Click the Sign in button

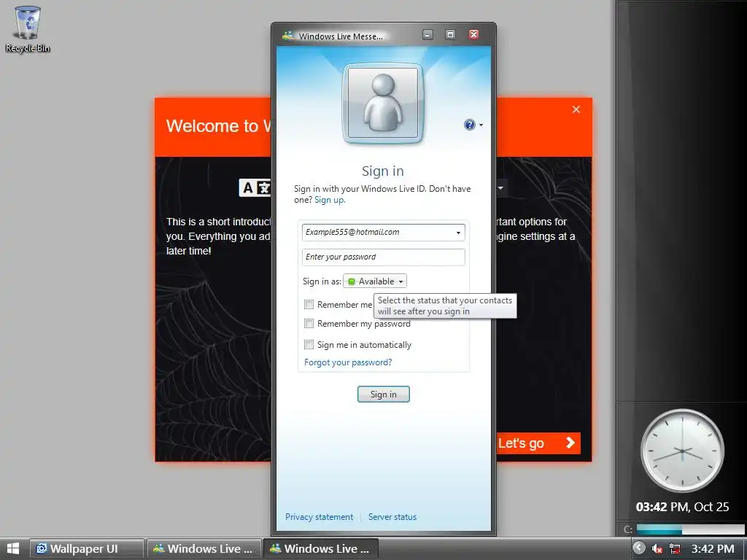384,394
